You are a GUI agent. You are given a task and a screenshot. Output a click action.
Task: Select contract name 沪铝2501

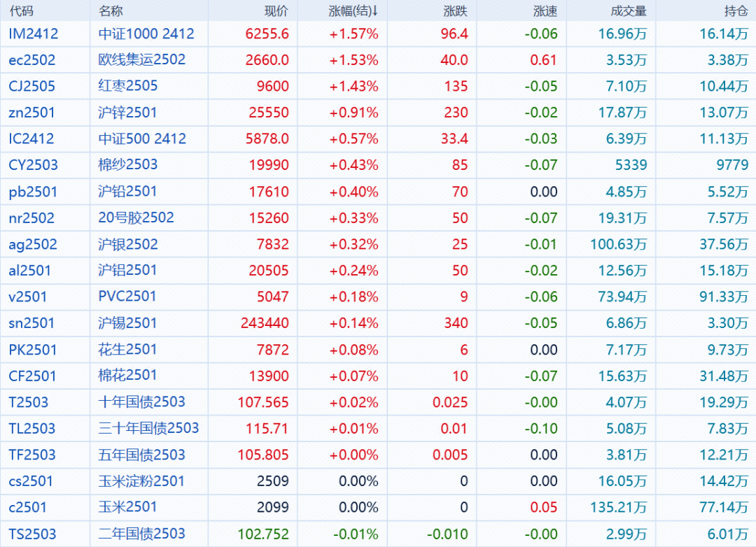[x=128, y=271]
